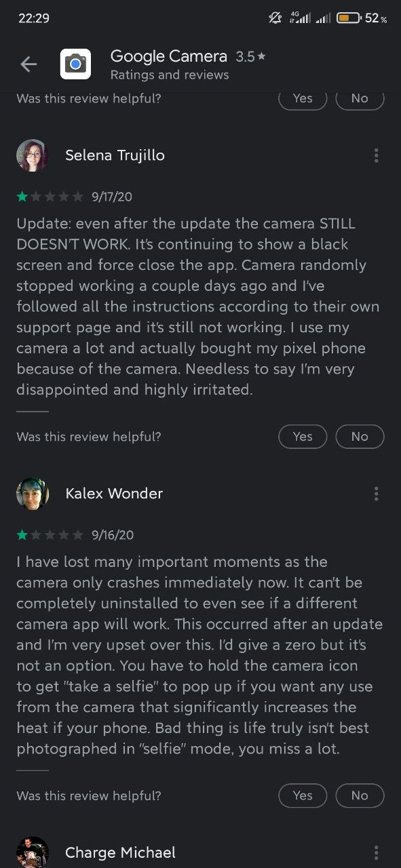Open the Google Camera app icon
This screenshot has width=401, height=868.
76,64
